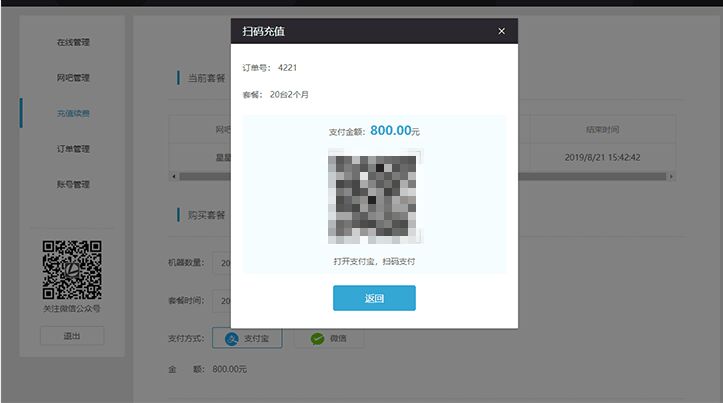
Task: Click order number 4221 text
Action: tap(287, 68)
